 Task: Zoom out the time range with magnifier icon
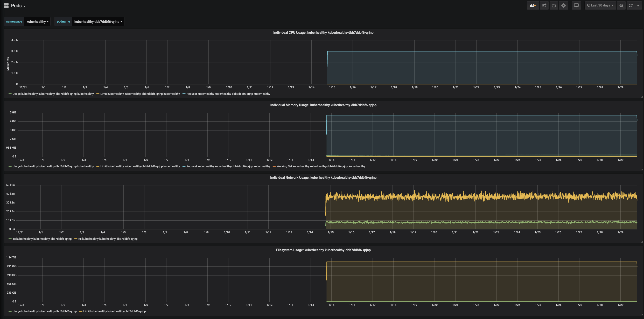[621, 5]
